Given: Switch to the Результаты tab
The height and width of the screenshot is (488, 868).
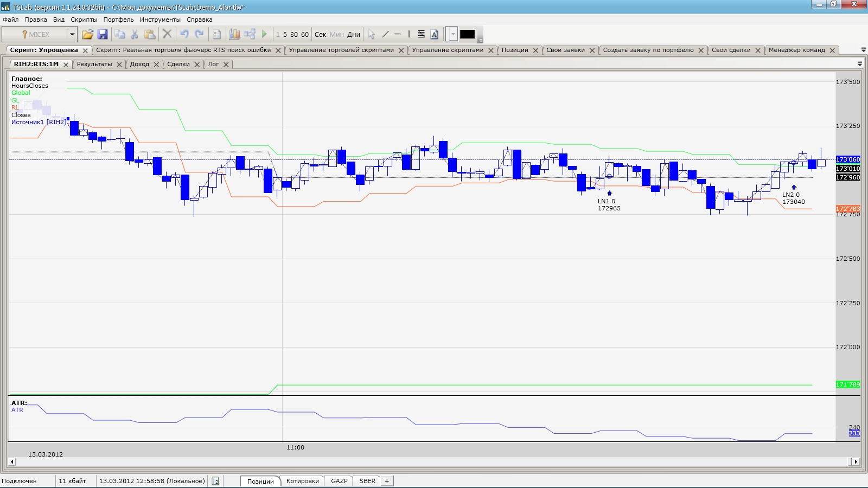Looking at the screenshot, I should click(94, 64).
